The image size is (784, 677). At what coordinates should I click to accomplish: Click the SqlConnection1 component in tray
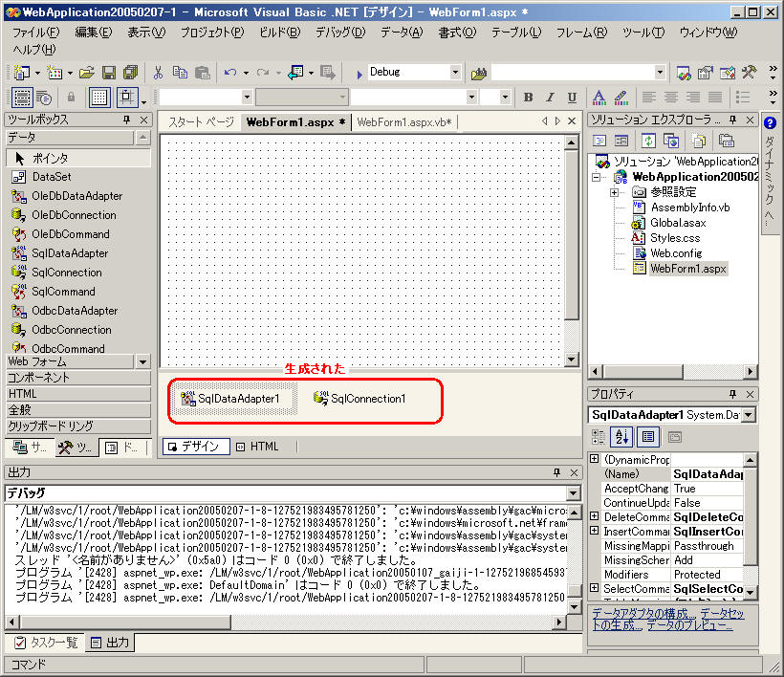(359, 399)
